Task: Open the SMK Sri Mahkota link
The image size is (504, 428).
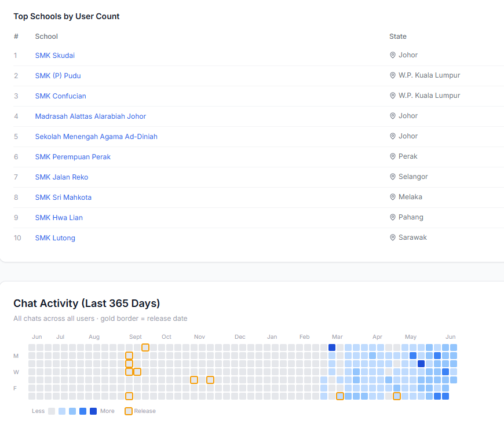Action: [63, 197]
